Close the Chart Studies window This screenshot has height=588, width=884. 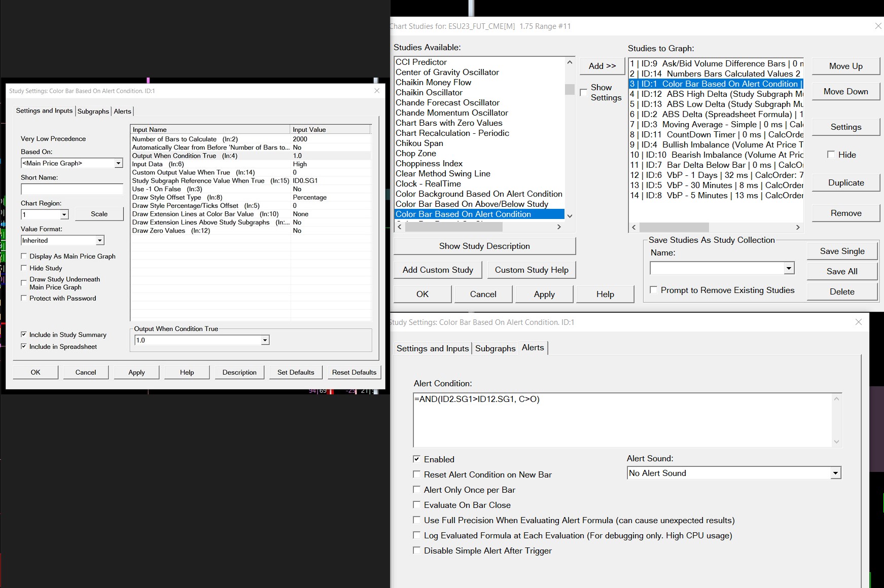tap(878, 26)
